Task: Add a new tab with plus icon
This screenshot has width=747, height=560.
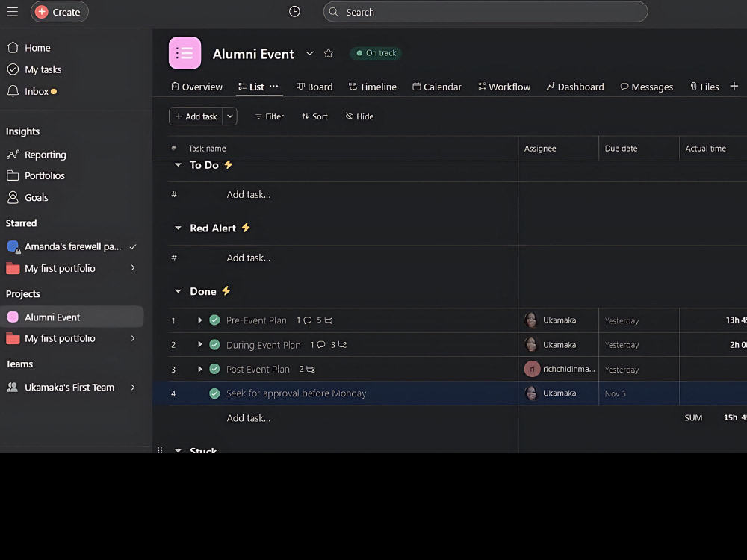Action: [x=734, y=86]
